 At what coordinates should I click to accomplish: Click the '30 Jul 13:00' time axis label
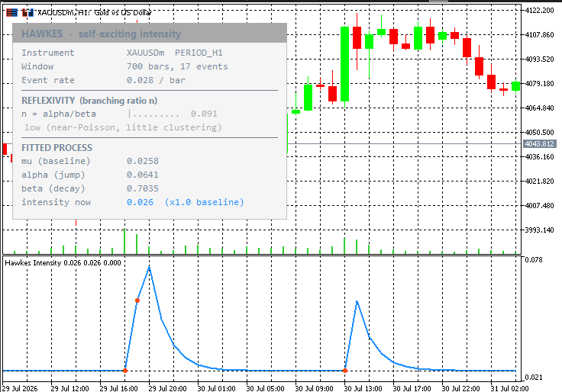point(363,388)
